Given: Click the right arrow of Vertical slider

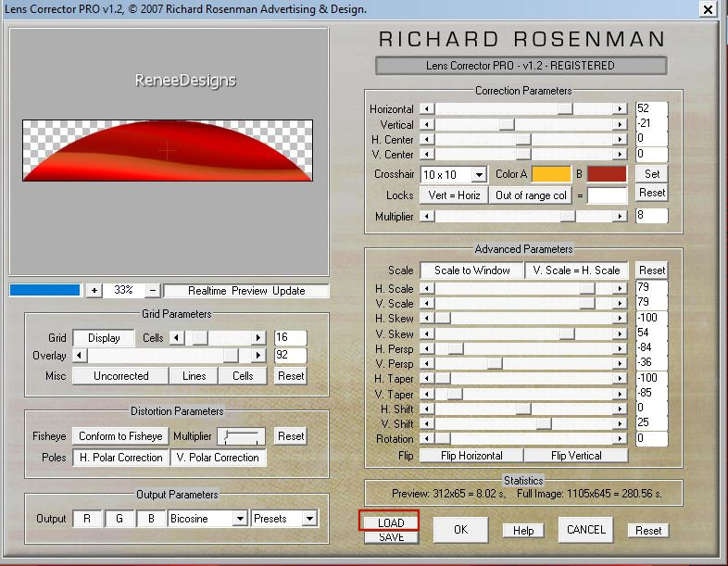Looking at the screenshot, I should [x=620, y=124].
